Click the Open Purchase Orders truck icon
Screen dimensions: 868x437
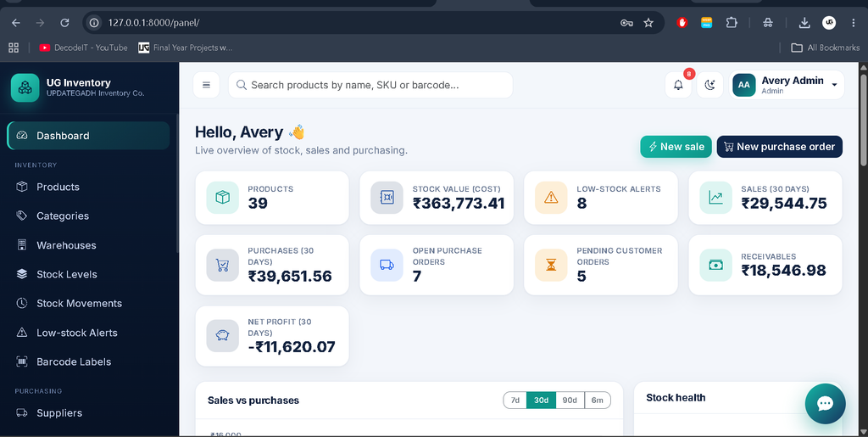387,265
